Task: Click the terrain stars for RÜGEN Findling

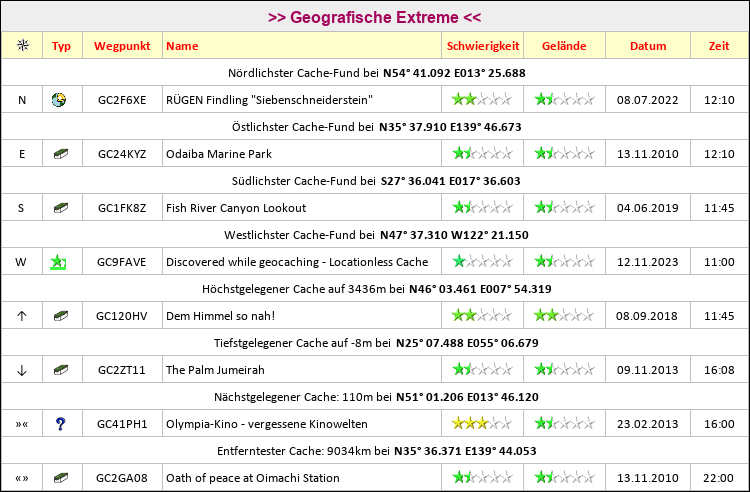Action: point(565,100)
